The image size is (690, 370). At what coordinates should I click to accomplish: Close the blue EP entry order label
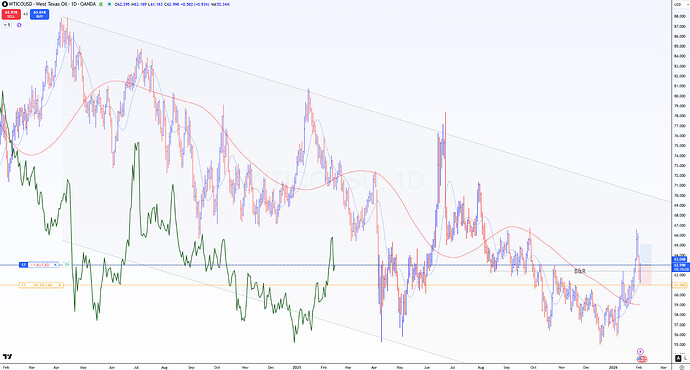(x=55, y=265)
